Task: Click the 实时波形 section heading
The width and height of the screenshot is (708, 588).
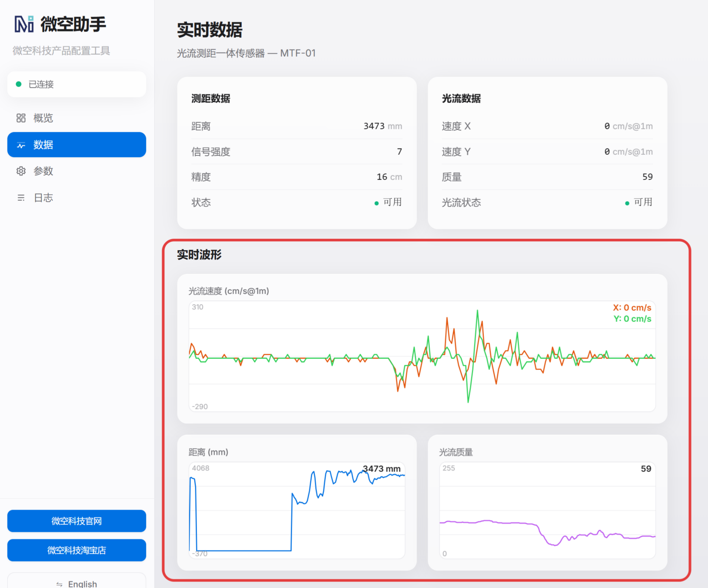Action: pos(199,255)
